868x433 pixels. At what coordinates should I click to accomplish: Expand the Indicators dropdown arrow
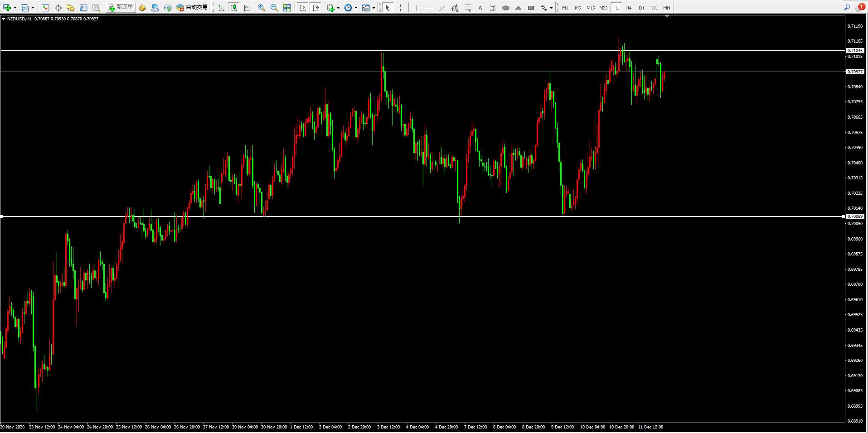pyautogui.click(x=338, y=8)
